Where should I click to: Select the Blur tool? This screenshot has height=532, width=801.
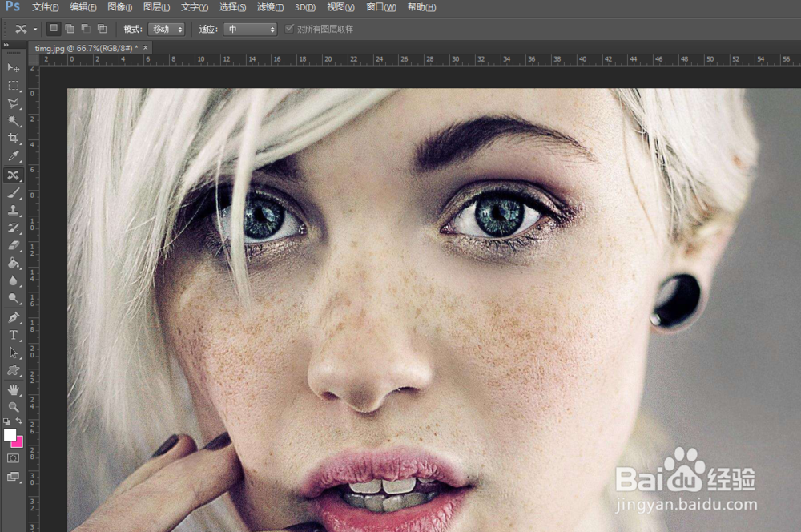pos(14,280)
